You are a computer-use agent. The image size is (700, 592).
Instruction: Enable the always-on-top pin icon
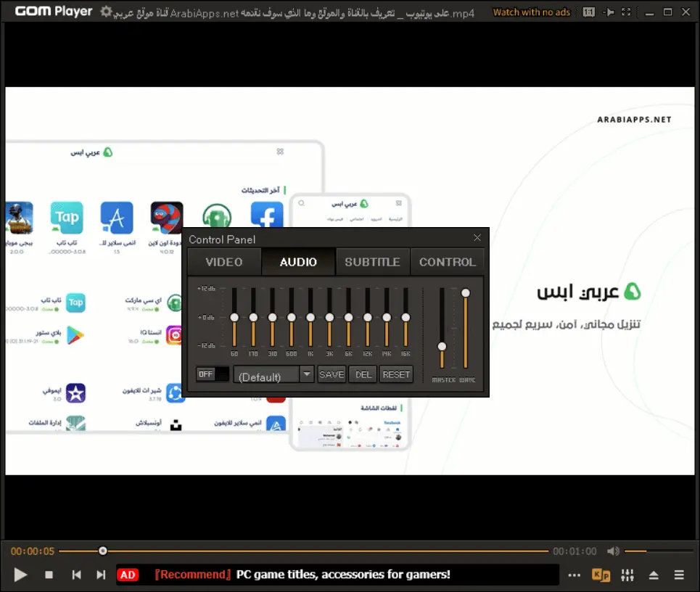tap(609, 12)
